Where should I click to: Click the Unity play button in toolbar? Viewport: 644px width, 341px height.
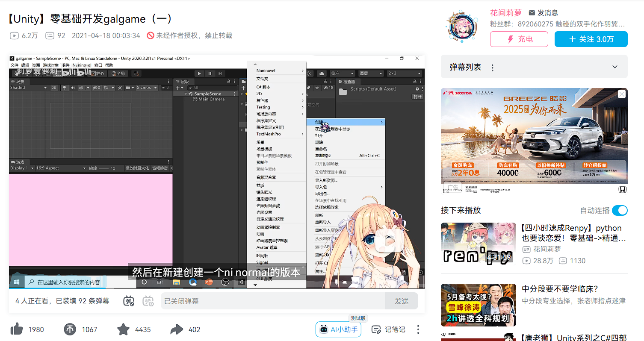[199, 73]
